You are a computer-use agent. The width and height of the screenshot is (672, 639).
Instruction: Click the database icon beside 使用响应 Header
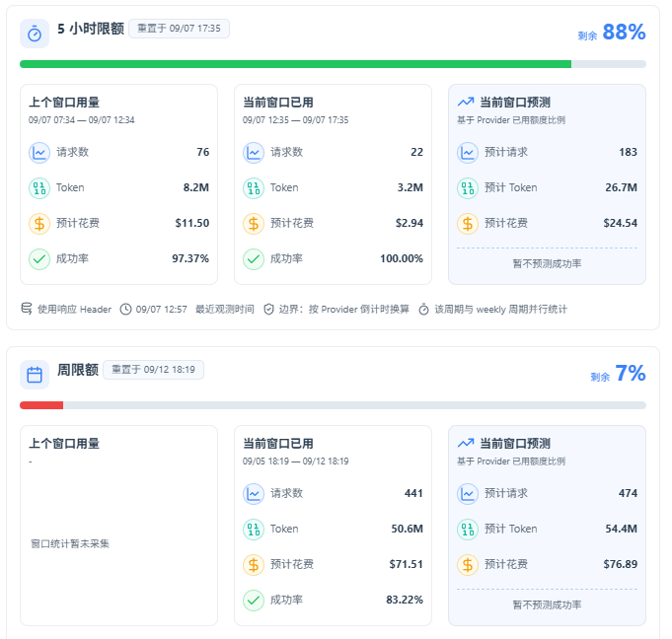(x=27, y=309)
